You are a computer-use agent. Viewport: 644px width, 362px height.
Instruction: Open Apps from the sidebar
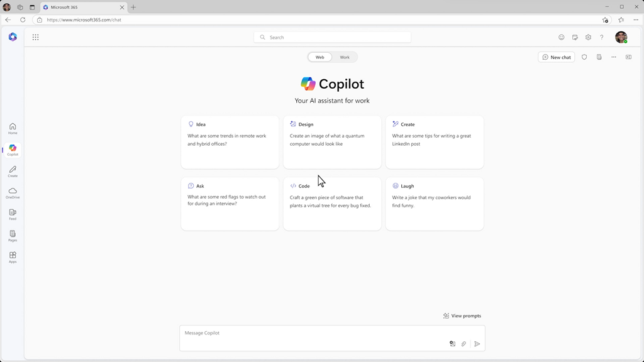pos(13,257)
